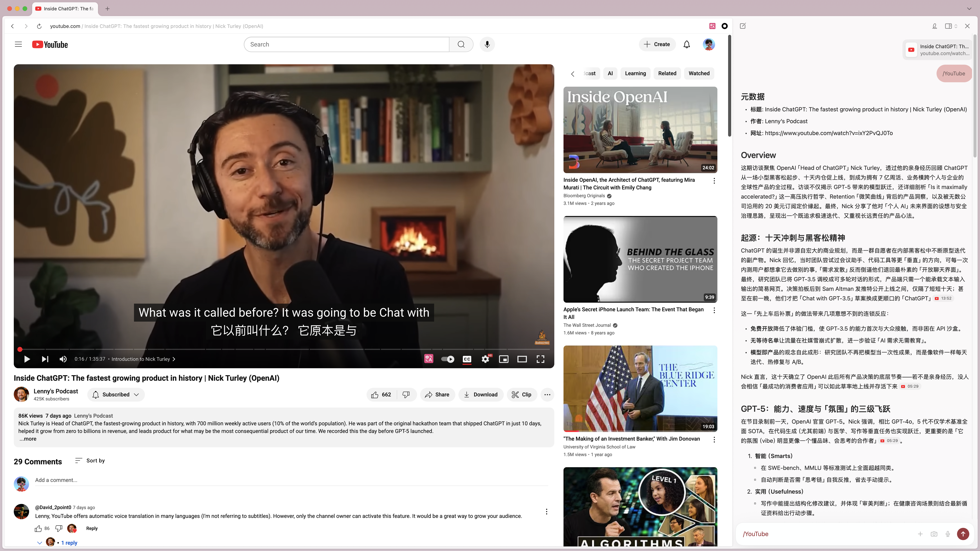Click the translate extension icon in address bar
980x551 pixels.
(x=713, y=26)
